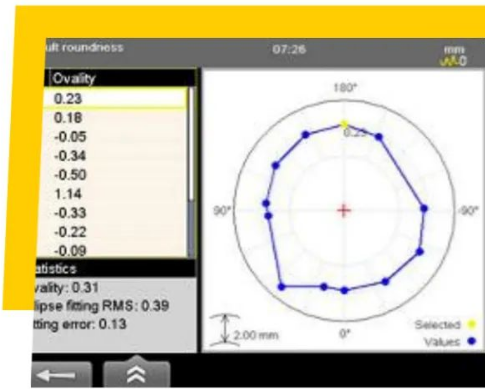
Task: Click the ovality list scrollbar
Action: point(191,172)
